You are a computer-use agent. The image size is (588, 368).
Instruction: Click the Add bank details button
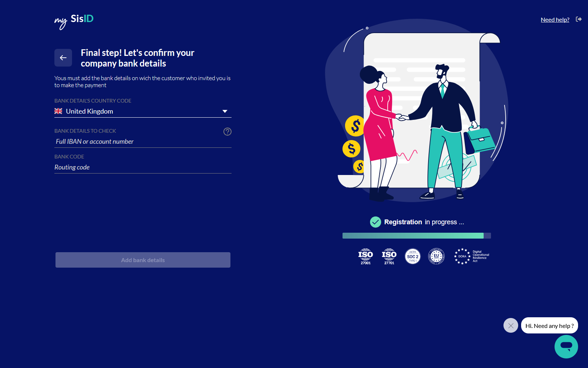143,260
